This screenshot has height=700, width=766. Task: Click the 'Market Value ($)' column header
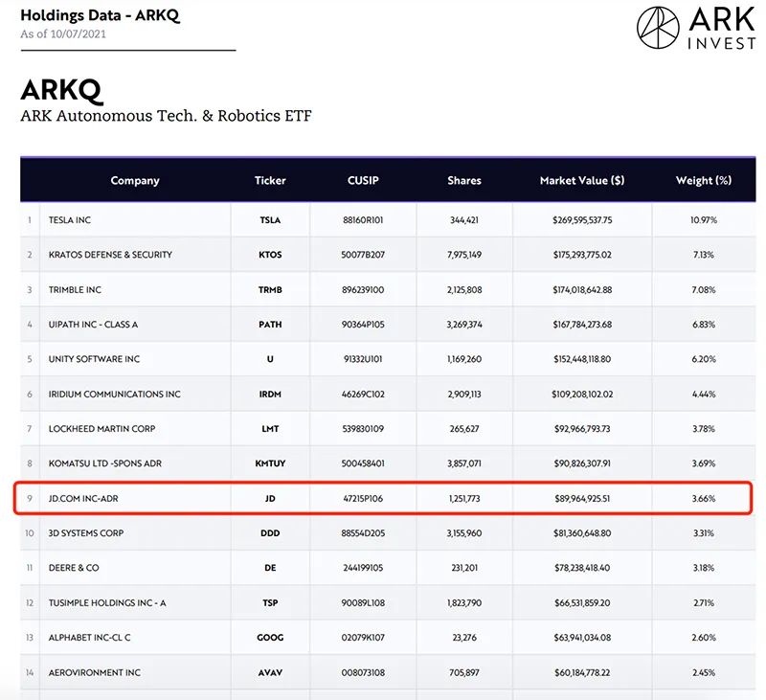(582, 180)
